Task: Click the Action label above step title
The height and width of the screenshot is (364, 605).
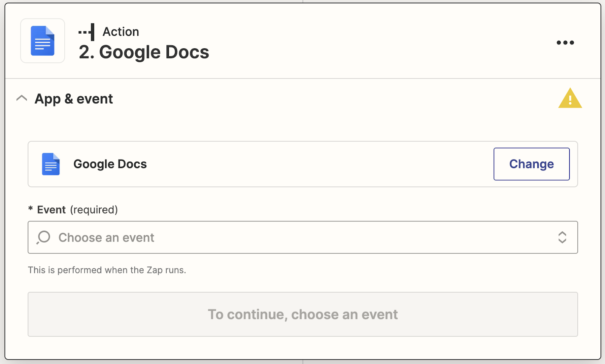Action: pyautogui.click(x=121, y=32)
